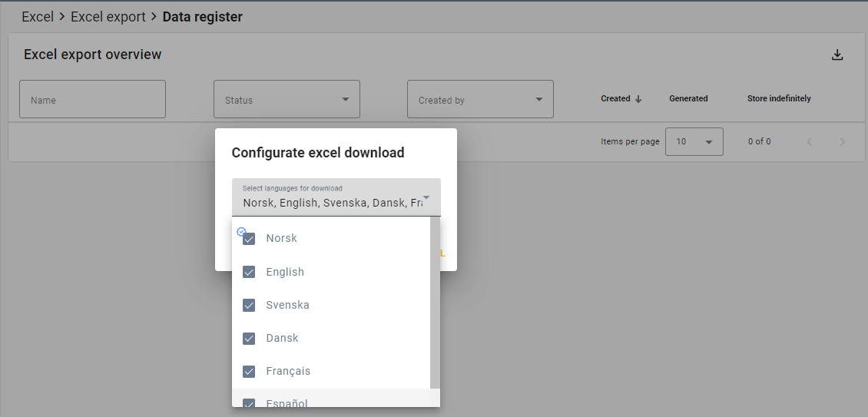This screenshot has width=868, height=417.
Task: Navigate to Excel in the breadcrumb
Action: tap(38, 17)
